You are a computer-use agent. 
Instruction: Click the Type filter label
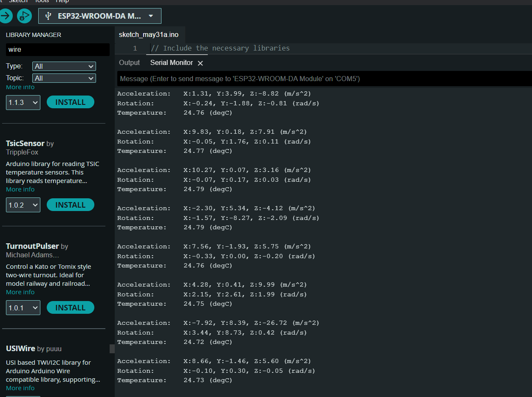[14, 66]
